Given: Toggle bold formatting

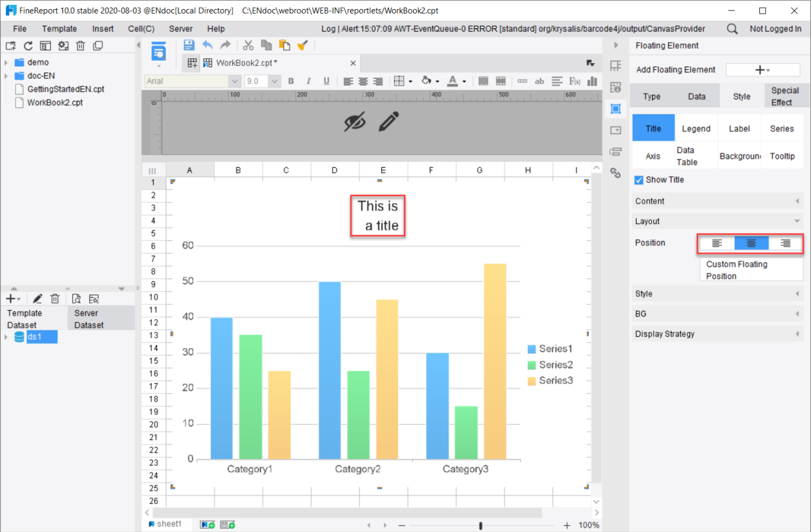Looking at the screenshot, I should [x=291, y=81].
